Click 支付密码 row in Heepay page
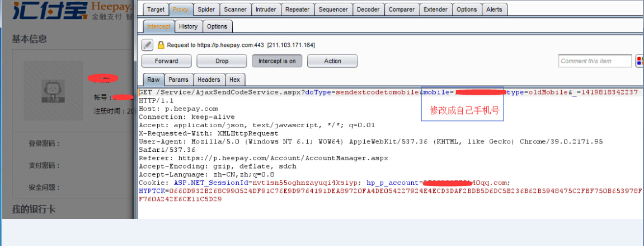 [x=44, y=165]
